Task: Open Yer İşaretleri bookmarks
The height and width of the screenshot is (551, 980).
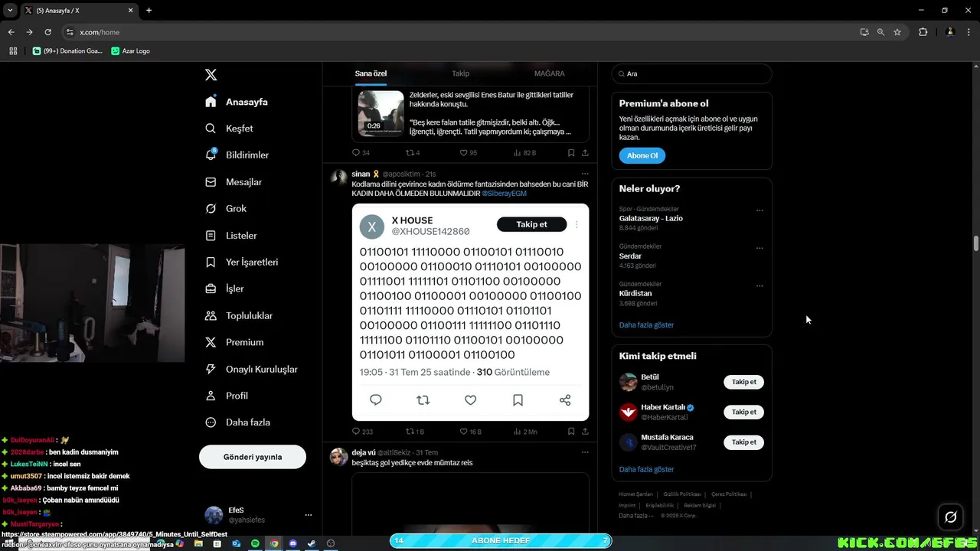Action: (241, 262)
